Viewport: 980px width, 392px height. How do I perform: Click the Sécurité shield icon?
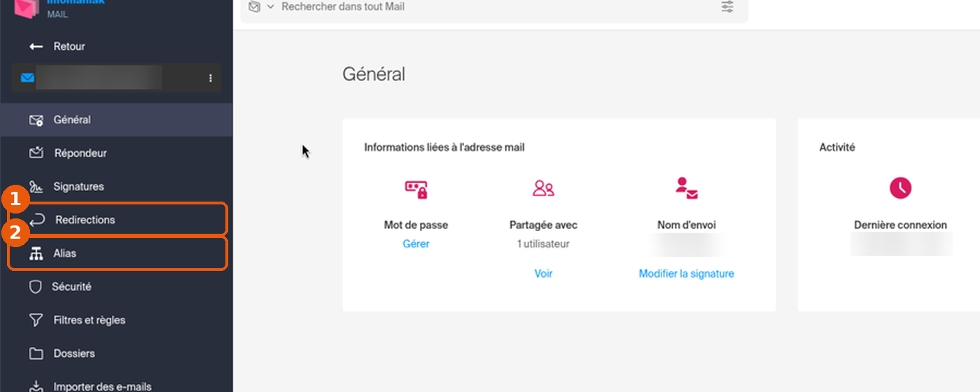coord(36,287)
